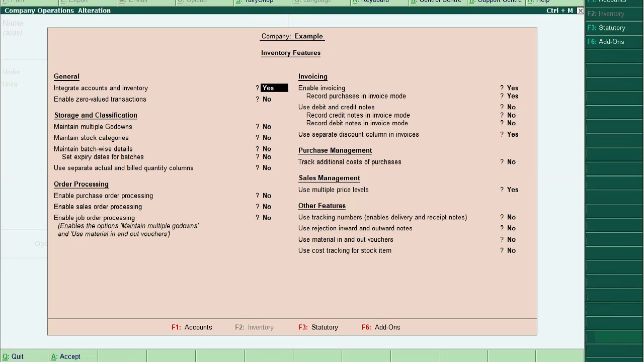Toggle 'Set expiry dates for batches' value
644x362 pixels.
pyautogui.click(x=267, y=157)
